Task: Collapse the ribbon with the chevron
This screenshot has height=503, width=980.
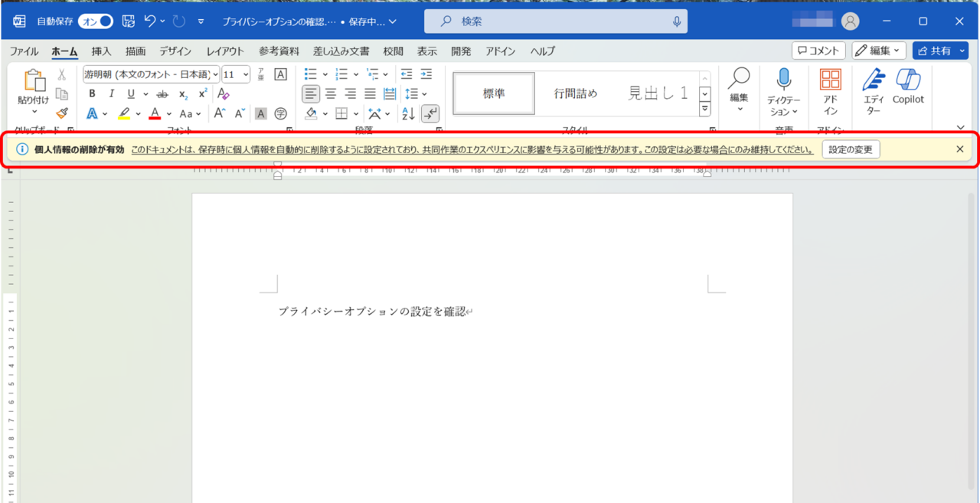Action: tap(960, 128)
